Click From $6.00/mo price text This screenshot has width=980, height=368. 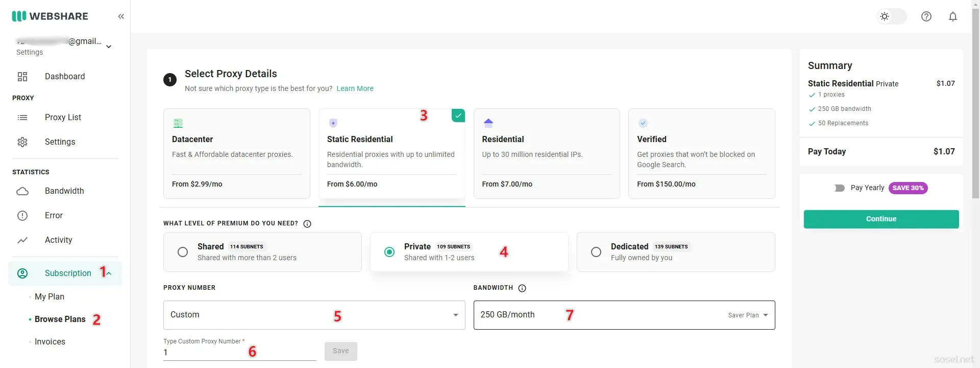[352, 185]
